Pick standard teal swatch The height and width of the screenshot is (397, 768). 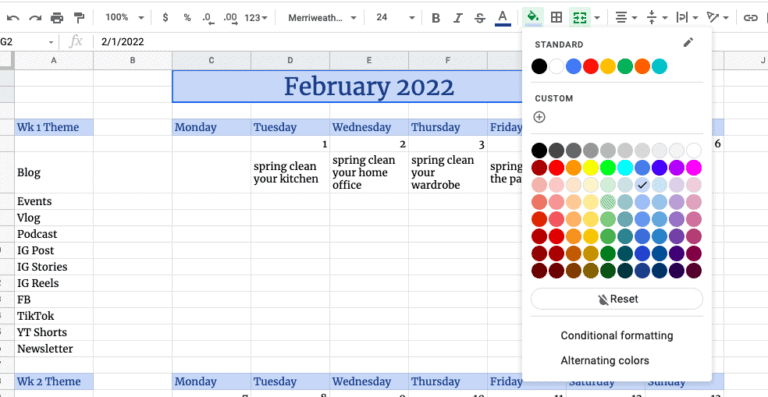pyautogui.click(x=659, y=66)
